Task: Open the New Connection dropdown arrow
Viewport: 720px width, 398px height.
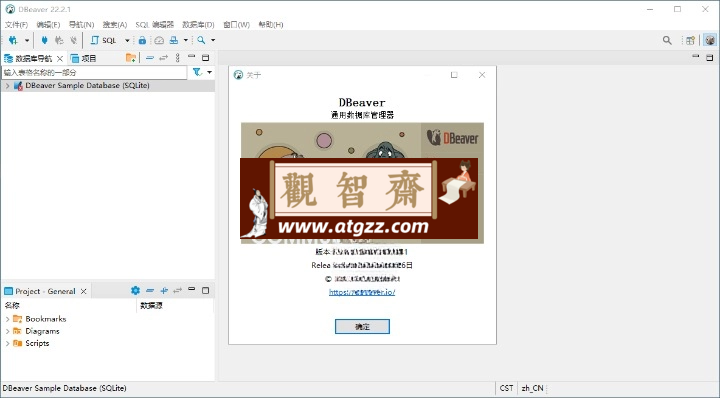Action: [27, 40]
